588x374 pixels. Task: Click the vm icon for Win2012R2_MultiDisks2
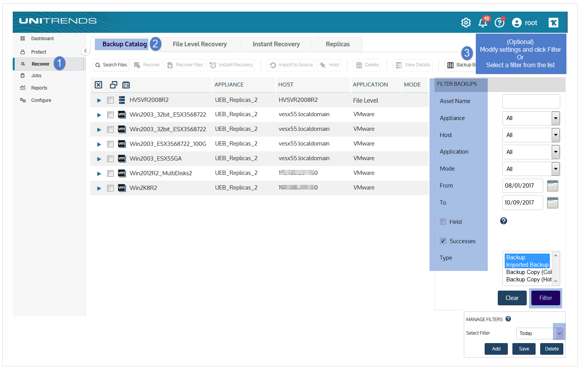122,173
